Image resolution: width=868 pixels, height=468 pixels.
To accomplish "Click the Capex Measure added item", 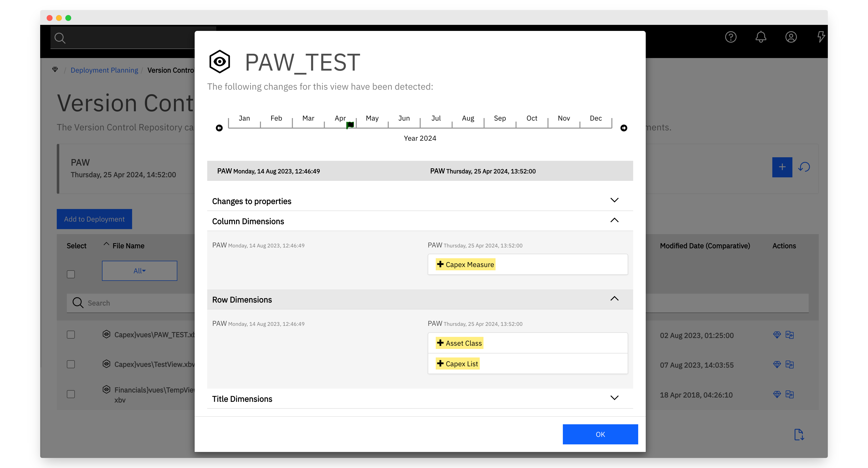I will point(465,265).
